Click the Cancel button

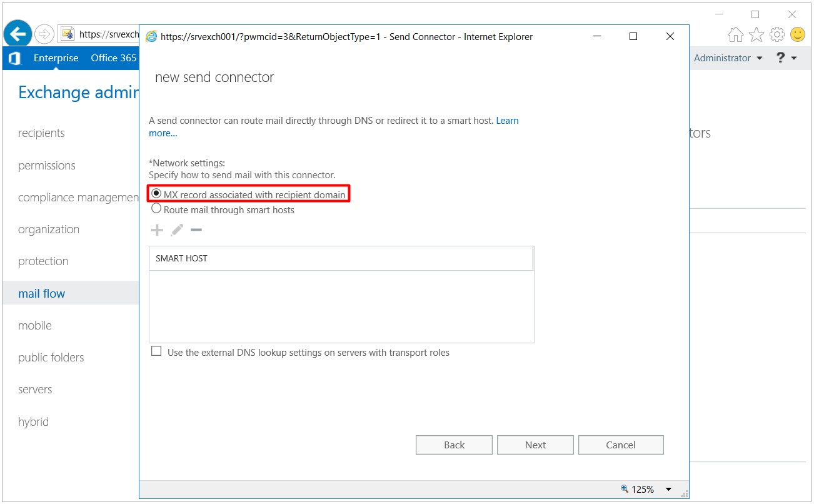621,445
